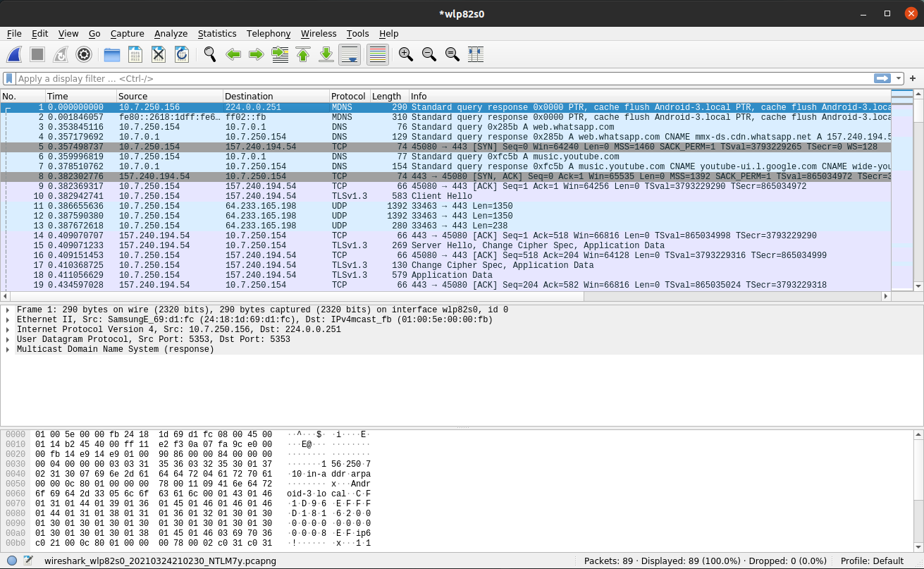The image size is (924, 569).
Task: Zoom in on packet text with the magnifier-plus icon
Action: click(405, 54)
